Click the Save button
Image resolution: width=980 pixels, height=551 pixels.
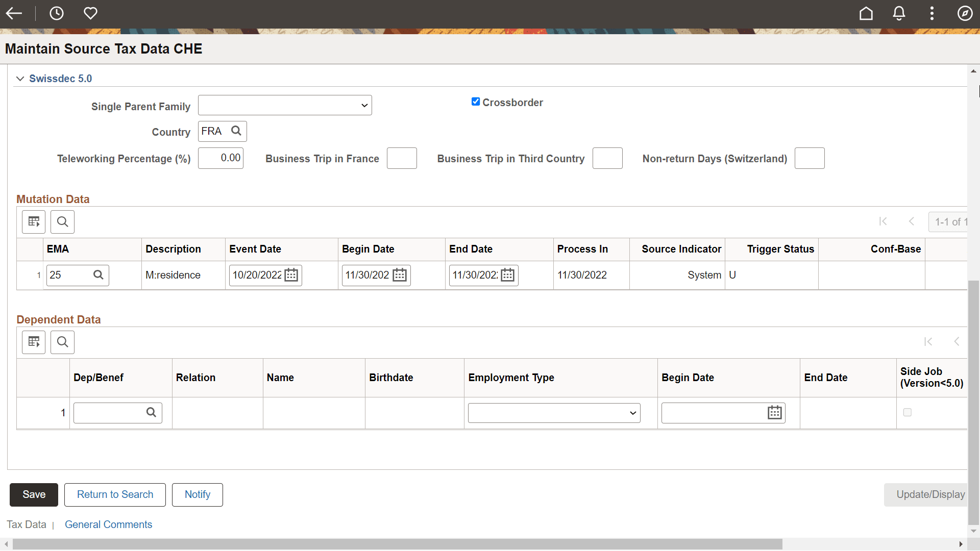tap(34, 495)
